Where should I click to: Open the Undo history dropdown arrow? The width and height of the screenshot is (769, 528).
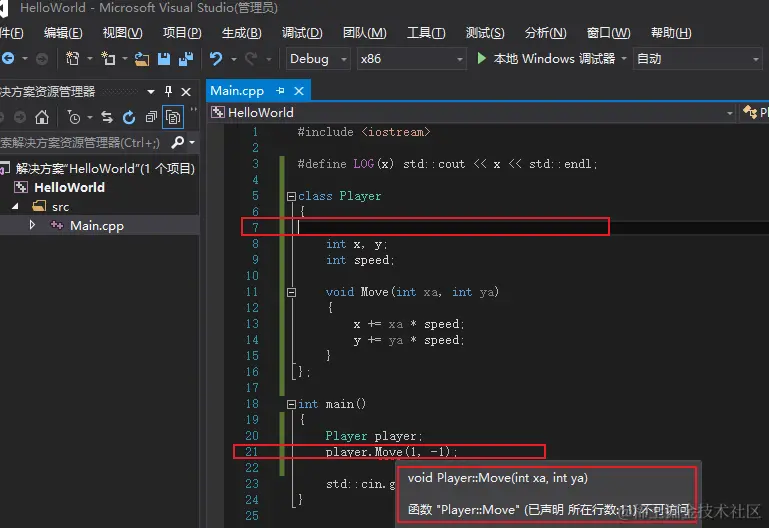point(234,59)
